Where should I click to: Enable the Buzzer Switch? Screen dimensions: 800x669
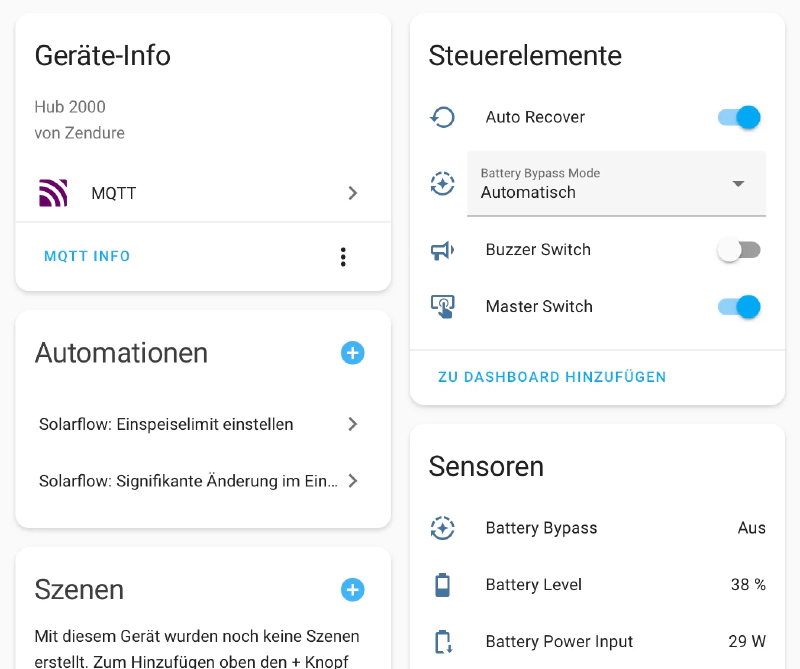[x=738, y=249]
